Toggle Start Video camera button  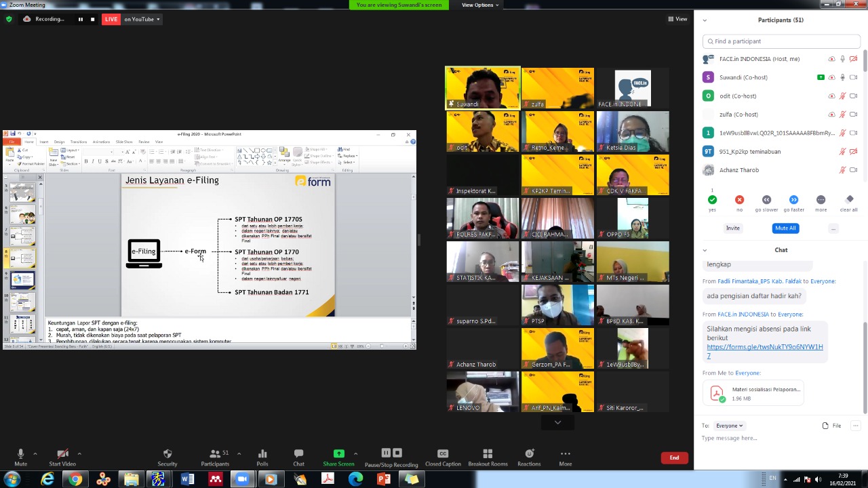62,454
